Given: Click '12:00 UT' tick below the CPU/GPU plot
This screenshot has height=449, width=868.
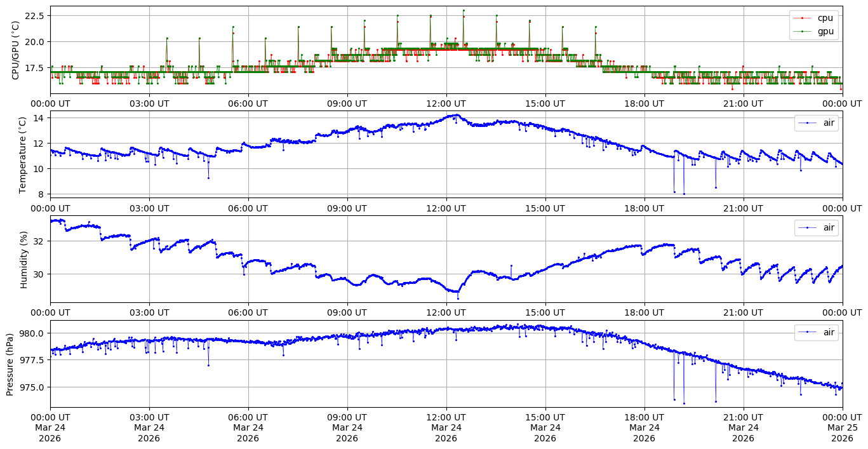Looking at the screenshot, I should (446, 103).
